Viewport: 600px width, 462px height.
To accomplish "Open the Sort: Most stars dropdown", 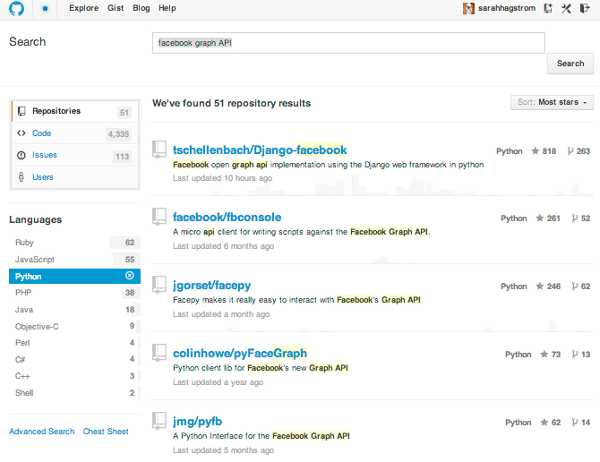I will [552, 102].
